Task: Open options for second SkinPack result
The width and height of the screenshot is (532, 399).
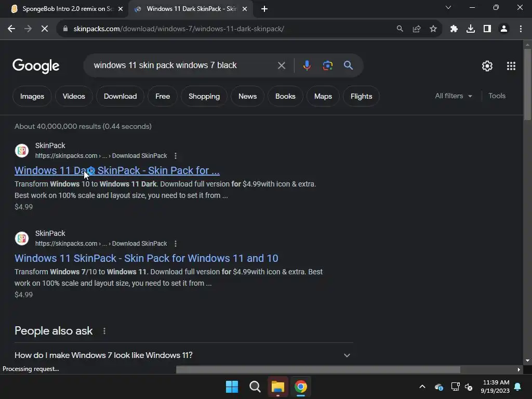Action: coord(176,244)
